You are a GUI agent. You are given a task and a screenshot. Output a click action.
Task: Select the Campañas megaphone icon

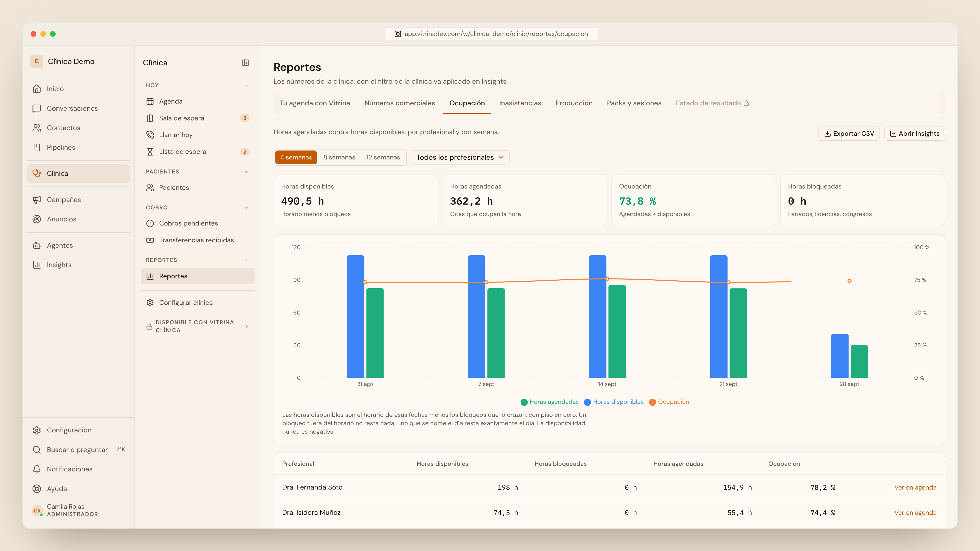[36, 200]
